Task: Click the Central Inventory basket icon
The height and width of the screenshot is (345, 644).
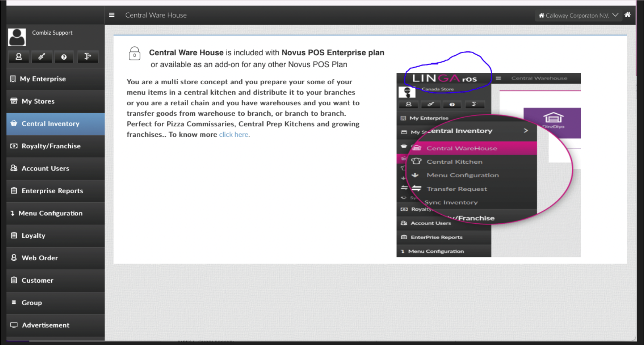Action: (14, 123)
